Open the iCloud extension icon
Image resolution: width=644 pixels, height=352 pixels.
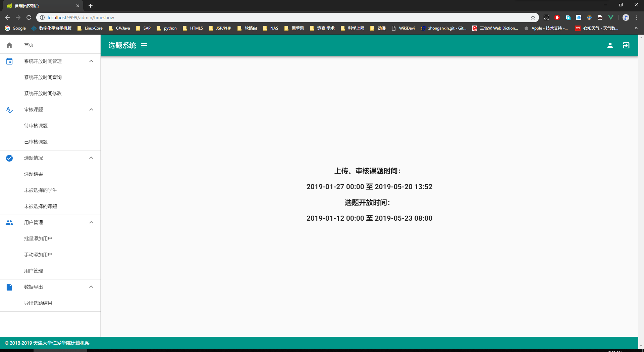pyautogui.click(x=579, y=17)
